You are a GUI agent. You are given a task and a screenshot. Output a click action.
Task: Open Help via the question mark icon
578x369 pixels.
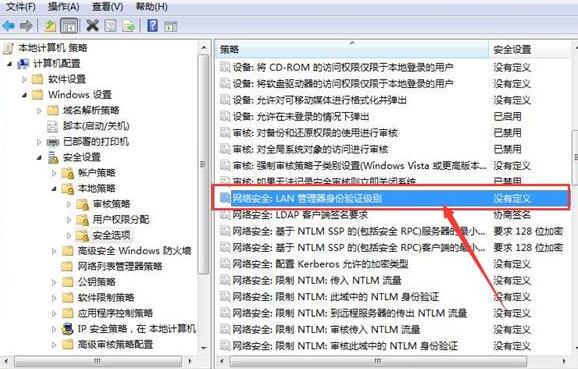coord(152,26)
